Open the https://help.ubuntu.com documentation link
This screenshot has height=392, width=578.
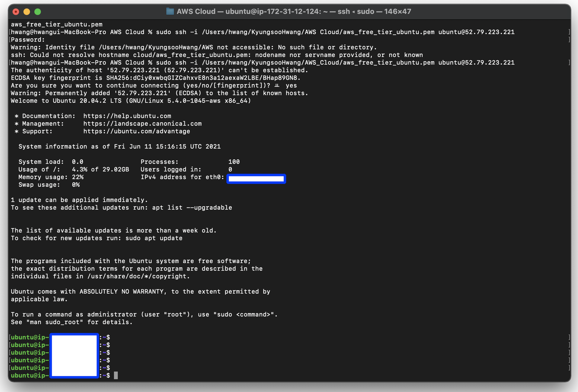[x=127, y=116]
